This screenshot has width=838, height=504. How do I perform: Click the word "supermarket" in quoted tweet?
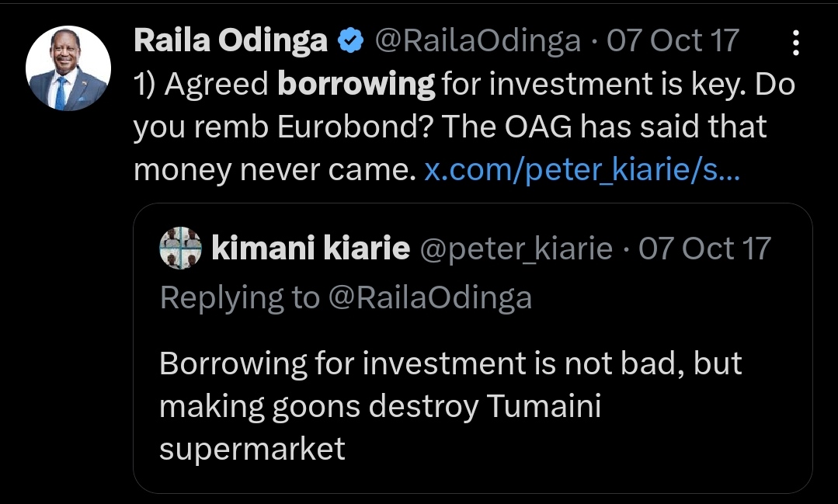252,450
